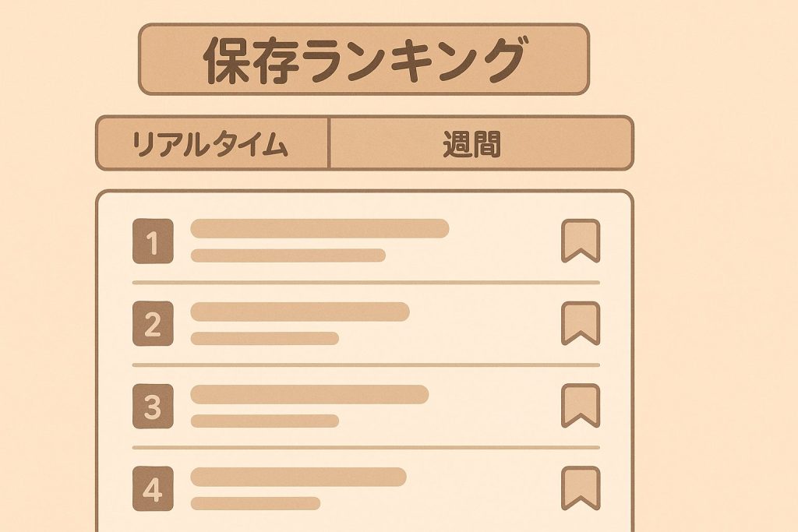Image resolution: width=798 pixels, height=532 pixels.
Task: Bookmark the rank 1 item
Action: point(581,240)
